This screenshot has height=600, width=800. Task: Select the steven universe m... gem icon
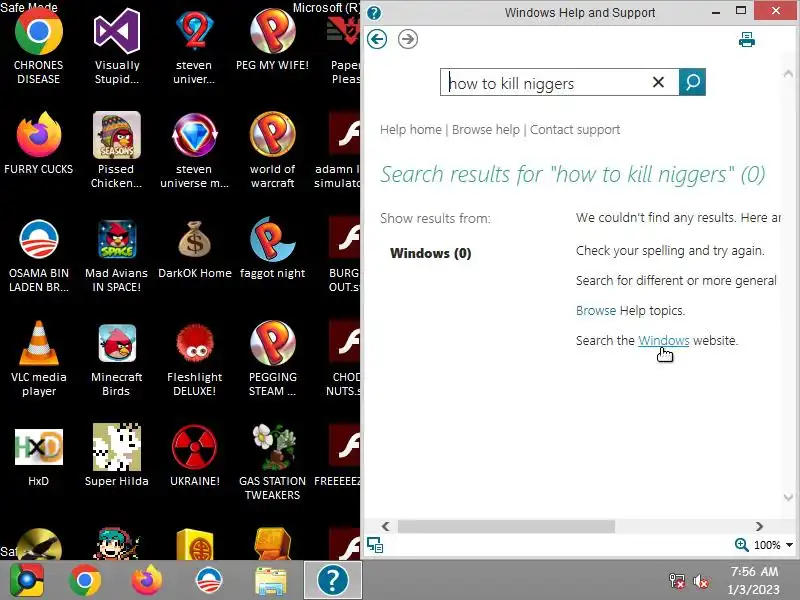pos(194,151)
